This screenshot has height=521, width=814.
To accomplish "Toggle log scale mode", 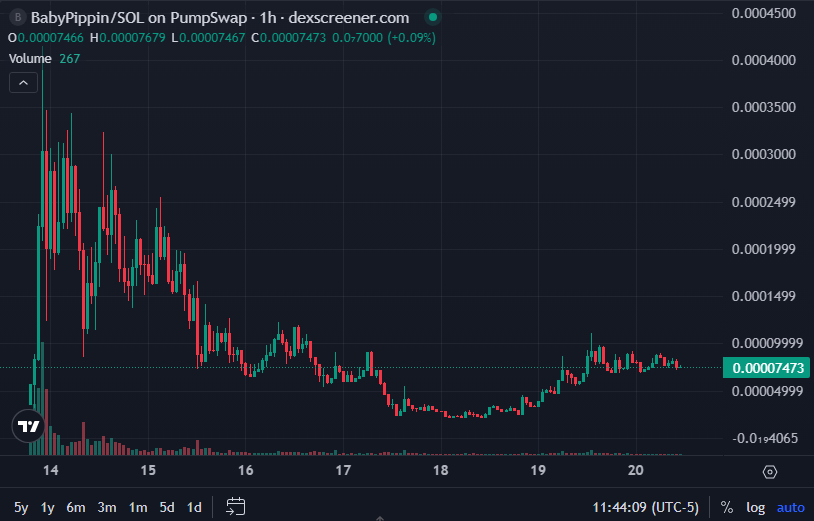I will coord(755,507).
